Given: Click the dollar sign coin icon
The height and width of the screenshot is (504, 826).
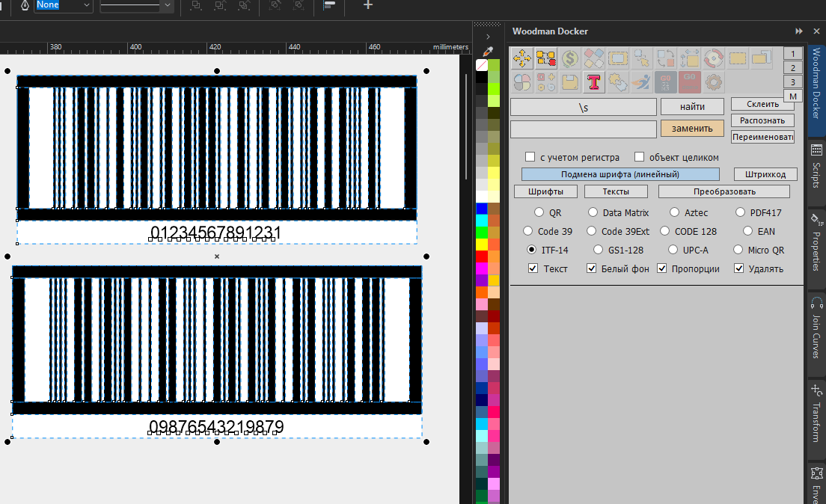Looking at the screenshot, I should [570, 58].
